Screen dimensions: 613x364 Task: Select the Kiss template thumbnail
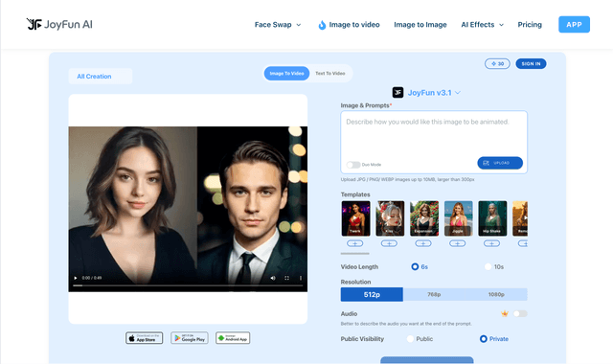coord(390,218)
